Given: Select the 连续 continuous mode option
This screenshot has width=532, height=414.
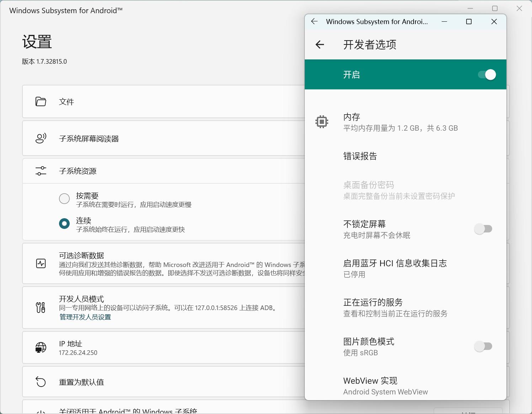Looking at the screenshot, I should [64, 224].
